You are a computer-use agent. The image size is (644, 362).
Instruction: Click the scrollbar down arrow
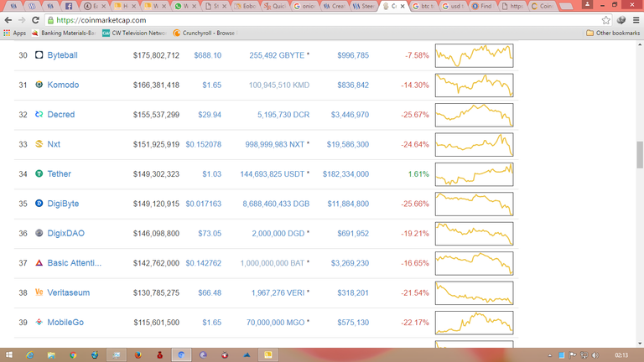click(640, 344)
